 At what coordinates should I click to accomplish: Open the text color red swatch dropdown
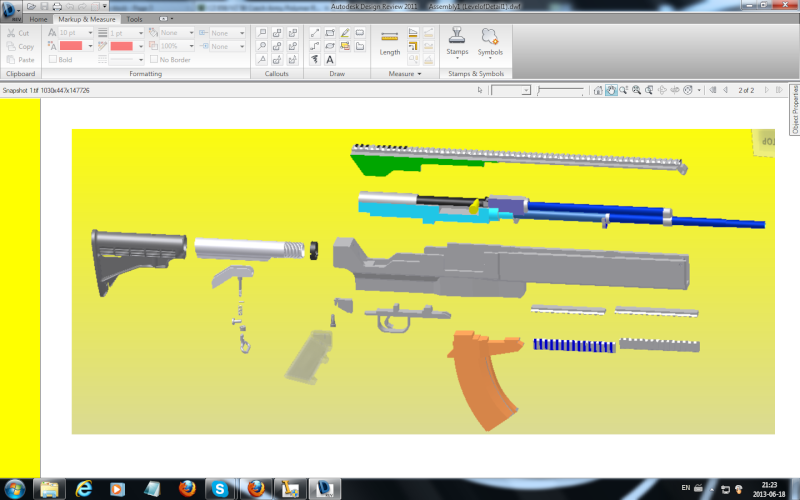(90, 46)
